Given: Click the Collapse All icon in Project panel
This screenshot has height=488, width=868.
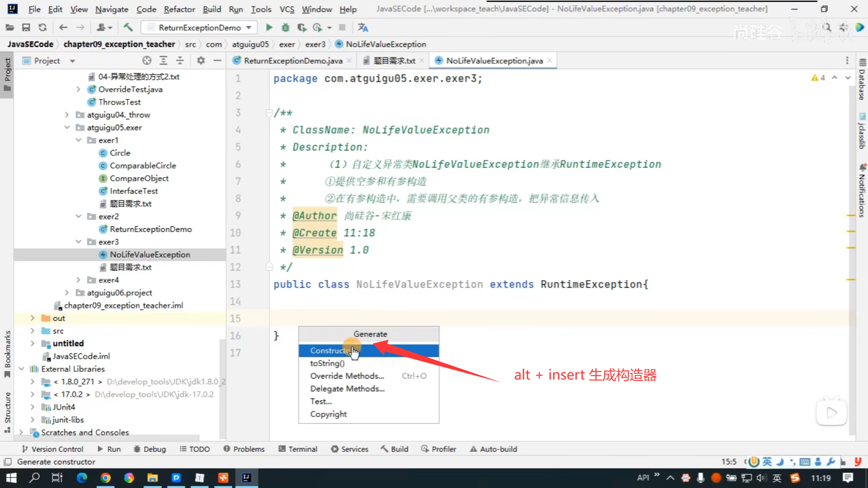Looking at the screenshot, I should click(180, 61).
